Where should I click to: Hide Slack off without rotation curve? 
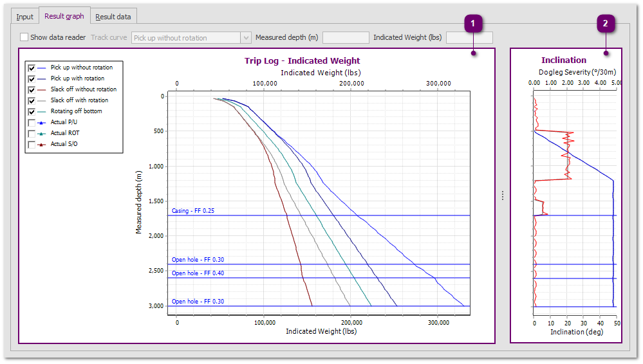(x=32, y=89)
